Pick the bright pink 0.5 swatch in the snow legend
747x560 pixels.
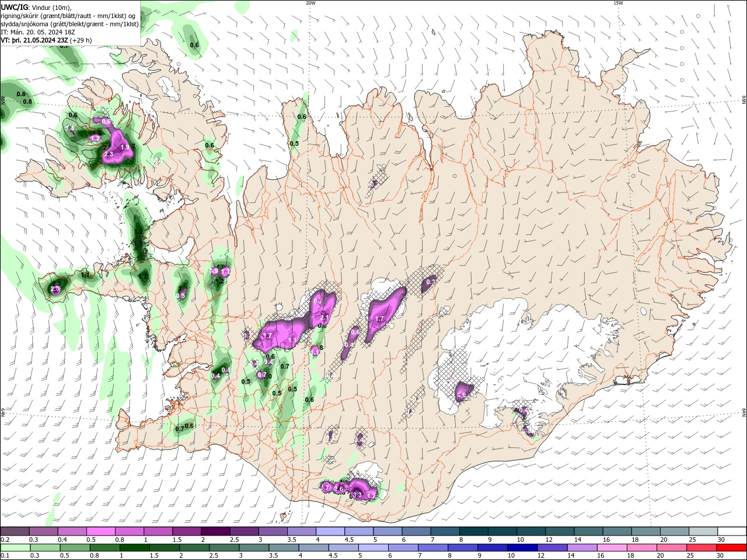(100, 531)
